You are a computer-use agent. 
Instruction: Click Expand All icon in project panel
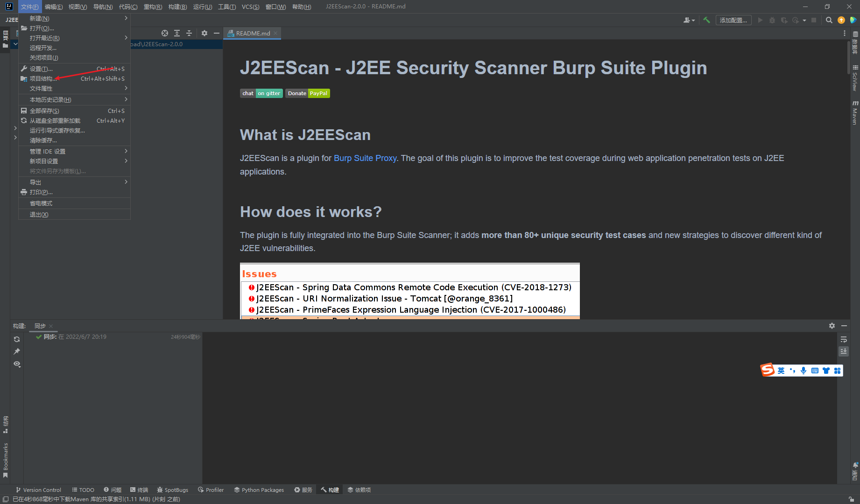(177, 33)
